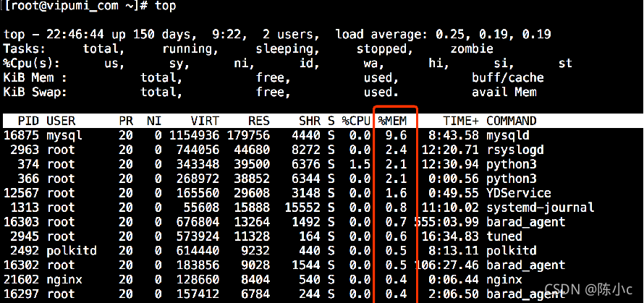Viewport: 644px width, 303px height.
Task: Click the TIME+ value 0:00.56
Action: 454,179
